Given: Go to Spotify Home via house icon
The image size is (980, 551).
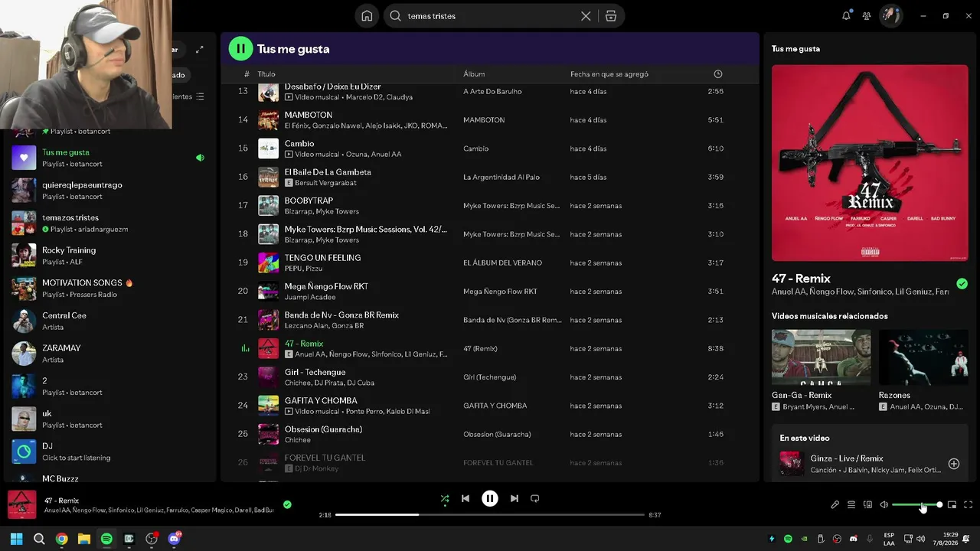Looking at the screenshot, I should (x=367, y=16).
